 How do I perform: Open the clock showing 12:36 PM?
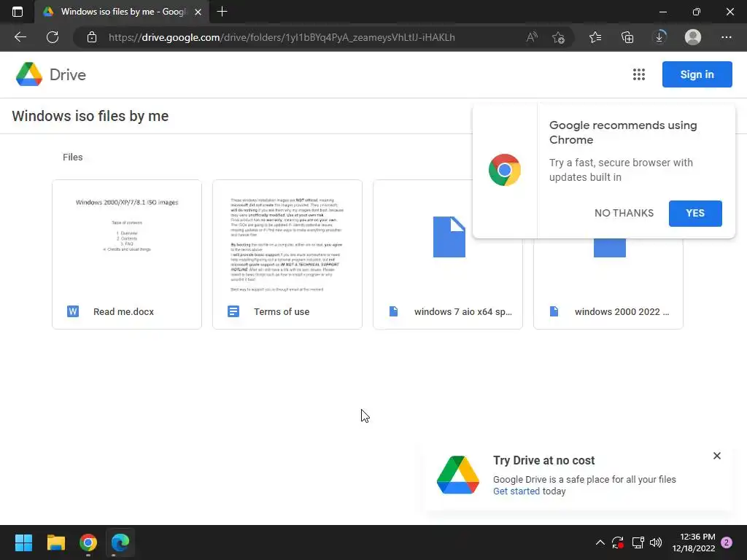click(694, 542)
